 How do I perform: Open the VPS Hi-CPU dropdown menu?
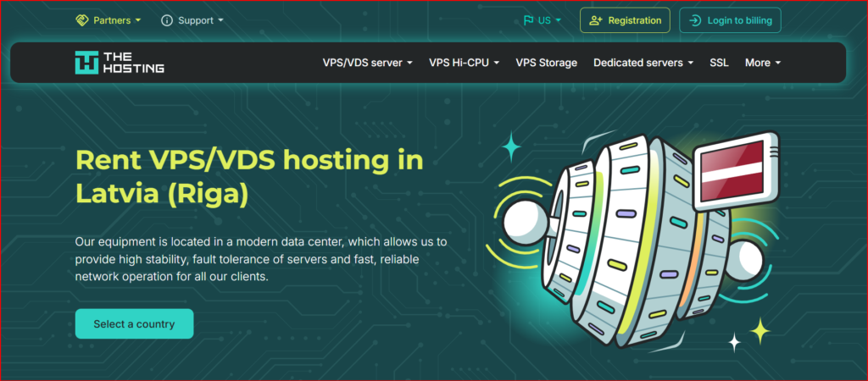tap(464, 63)
